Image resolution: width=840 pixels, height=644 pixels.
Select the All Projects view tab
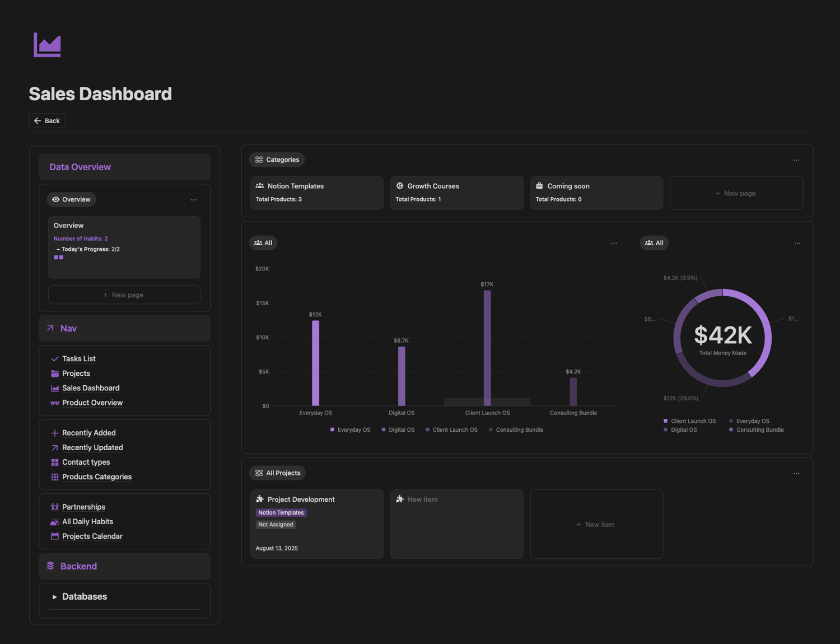pyautogui.click(x=277, y=473)
